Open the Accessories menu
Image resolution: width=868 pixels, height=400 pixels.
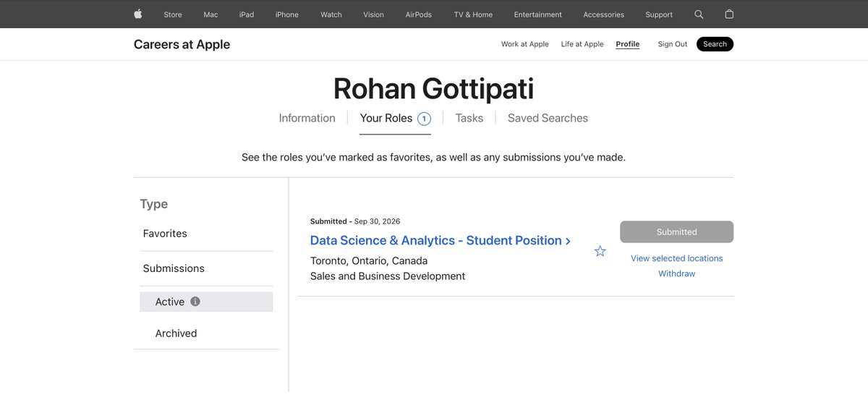click(604, 14)
